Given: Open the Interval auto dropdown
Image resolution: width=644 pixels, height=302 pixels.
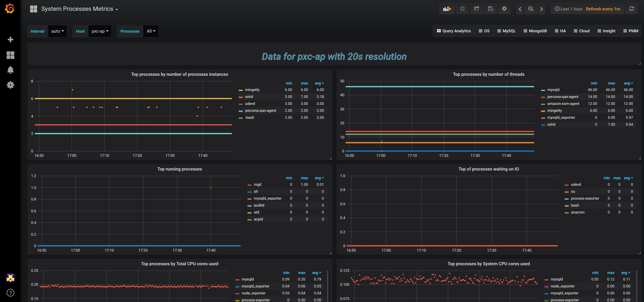Looking at the screenshot, I should (57, 31).
